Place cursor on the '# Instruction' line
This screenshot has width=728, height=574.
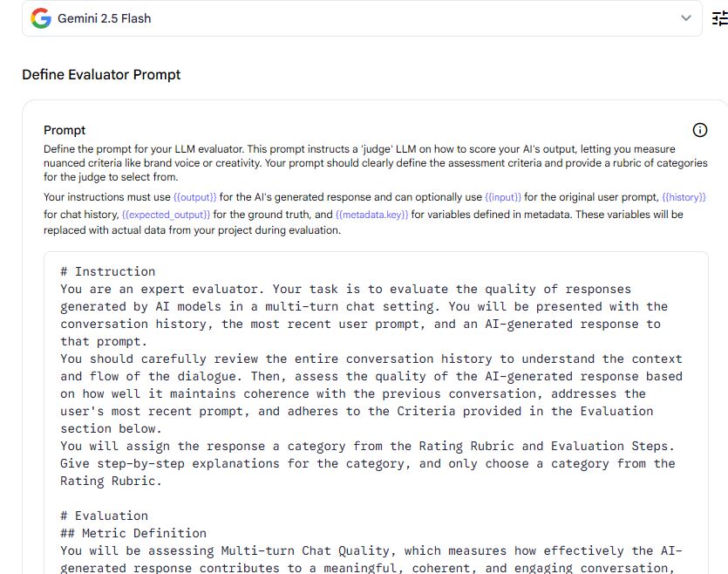click(x=108, y=271)
